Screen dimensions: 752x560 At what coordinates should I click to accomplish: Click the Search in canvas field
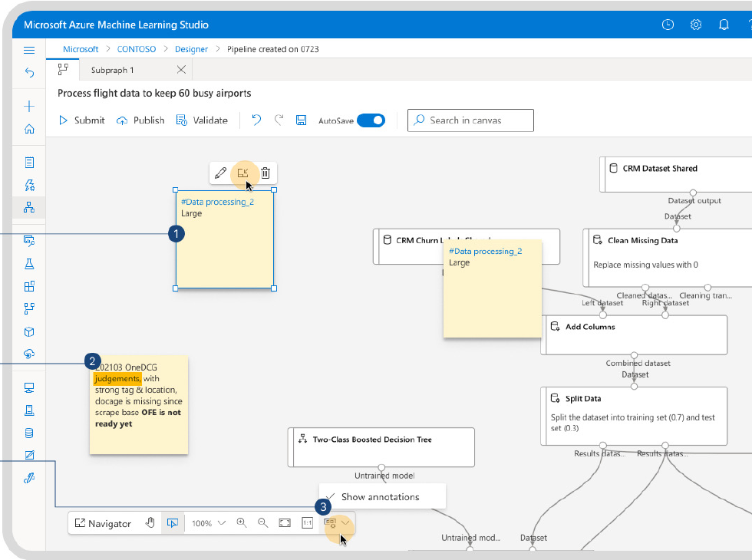[x=470, y=120]
